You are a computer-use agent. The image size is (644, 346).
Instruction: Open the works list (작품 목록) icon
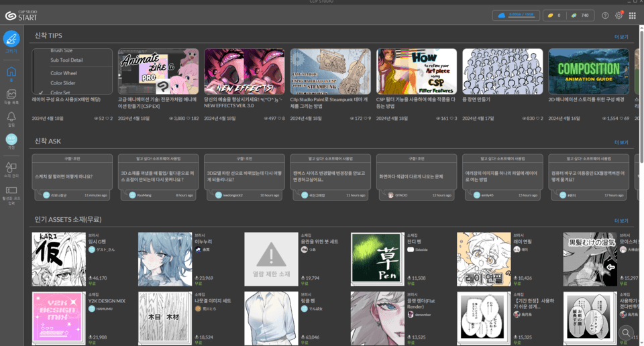pos(11,95)
